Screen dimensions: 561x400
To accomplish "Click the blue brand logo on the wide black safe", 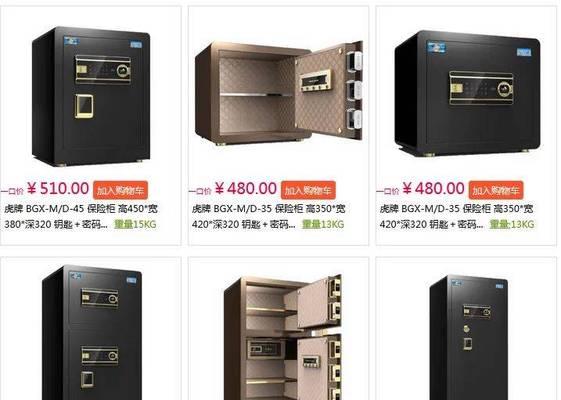I will click(x=436, y=47).
